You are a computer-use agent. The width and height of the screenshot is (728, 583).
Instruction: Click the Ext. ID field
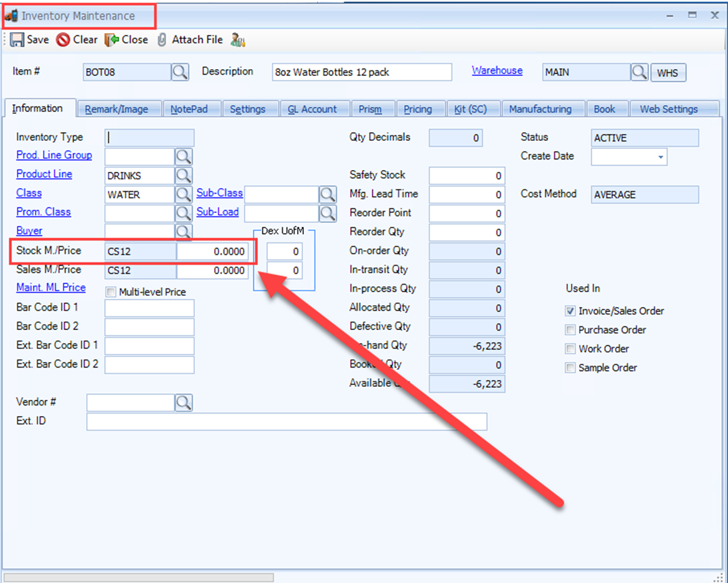click(287, 422)
